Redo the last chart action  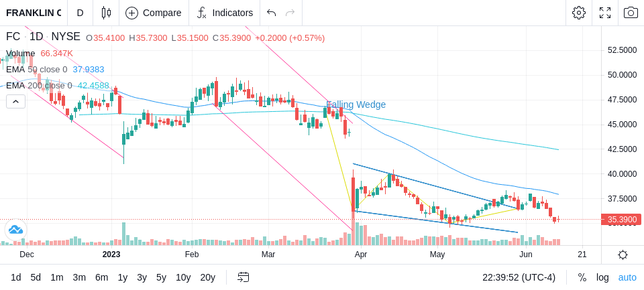click(290, 13)
